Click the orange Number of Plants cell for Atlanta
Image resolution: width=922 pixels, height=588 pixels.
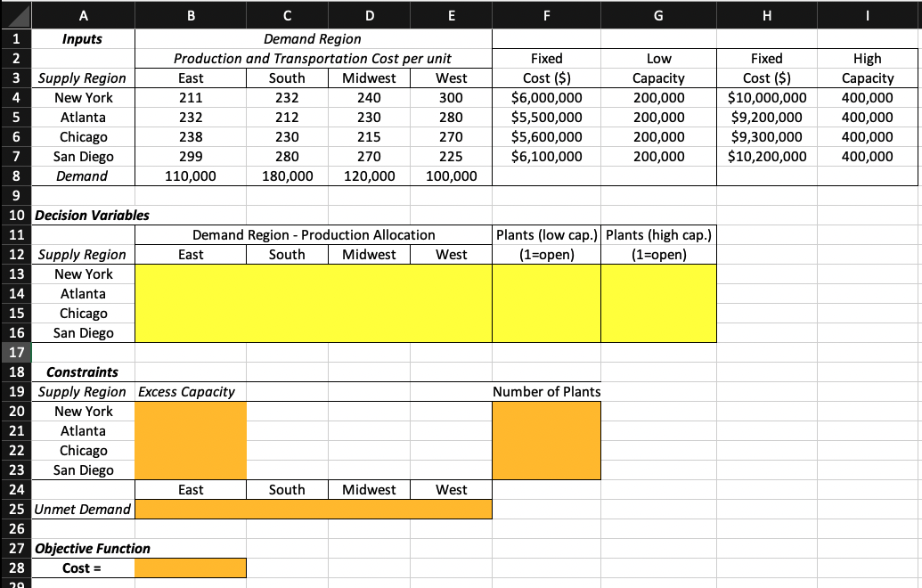(546, 430)
